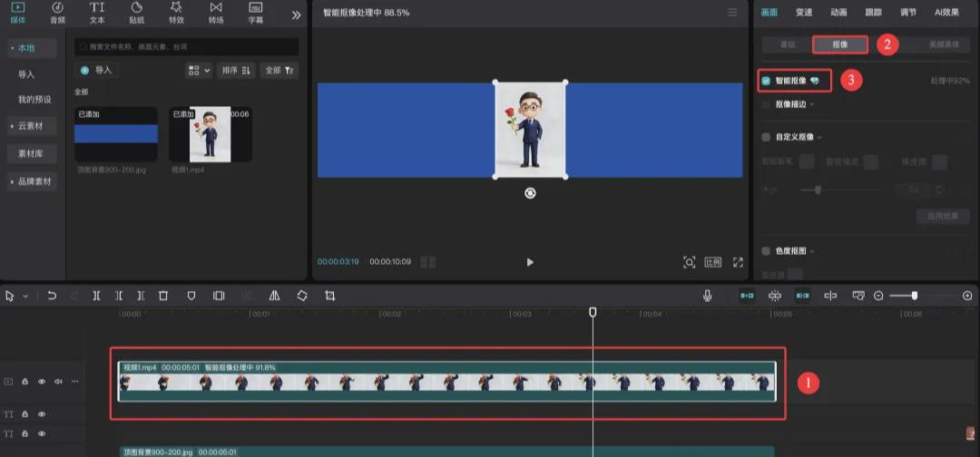The height and width of the screenshot is (457, 980).
Task: Open selection tool mode dropdown arrow
Action: pos(25,297)
